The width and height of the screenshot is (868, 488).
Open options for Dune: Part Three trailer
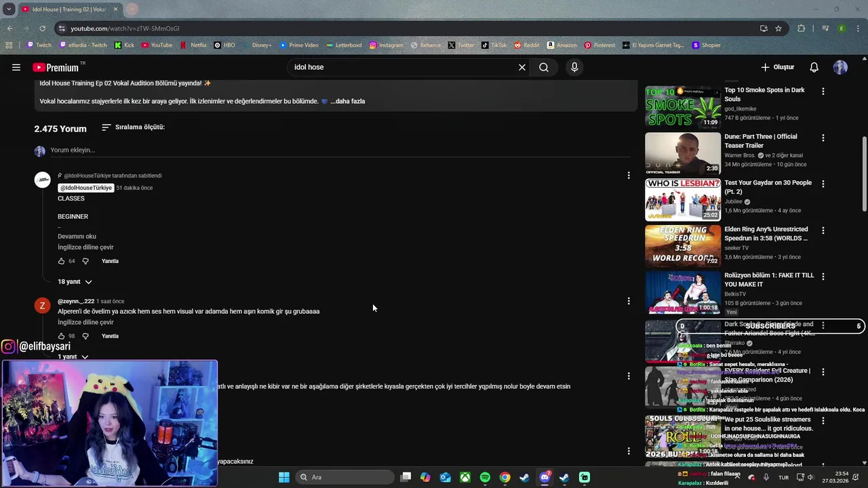click(x=823, y=138)
